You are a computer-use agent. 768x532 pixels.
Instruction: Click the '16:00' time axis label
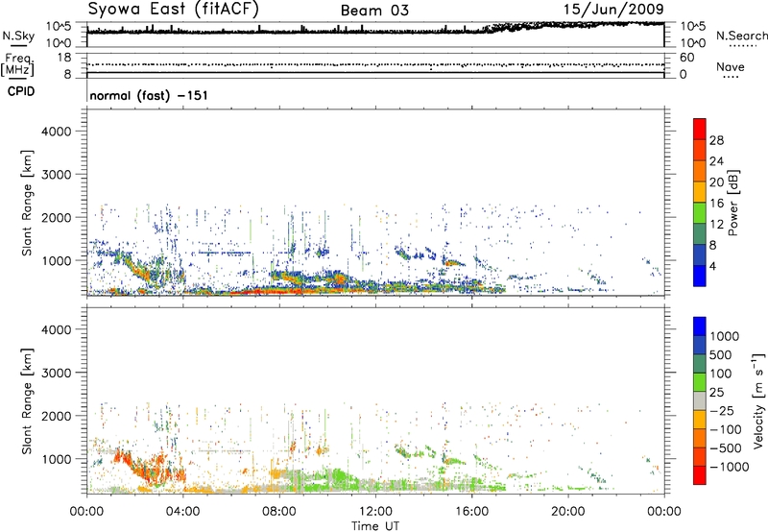point(471,512)
